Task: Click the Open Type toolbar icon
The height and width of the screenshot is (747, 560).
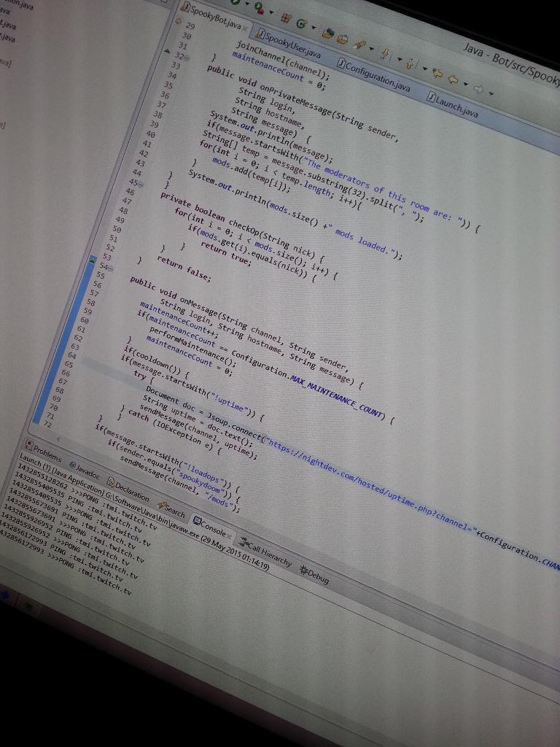Action: pos(328,33)
